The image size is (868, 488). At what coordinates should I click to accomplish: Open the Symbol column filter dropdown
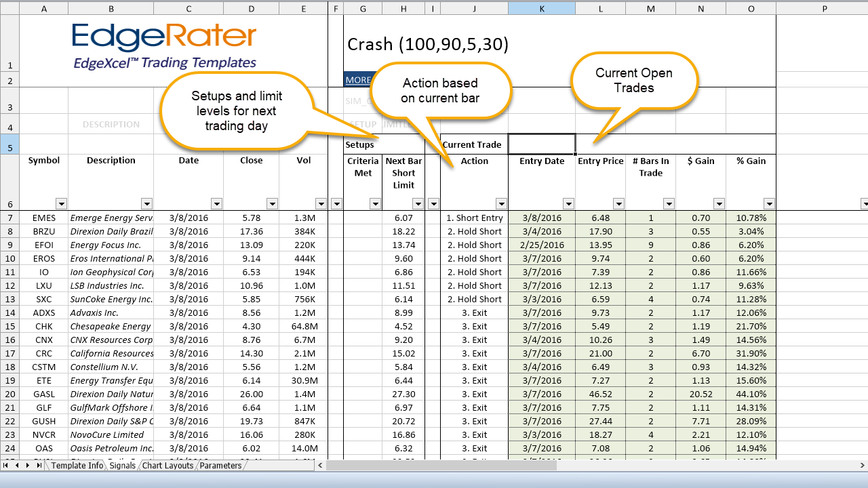pyautogui.click(x=61, y=203)
